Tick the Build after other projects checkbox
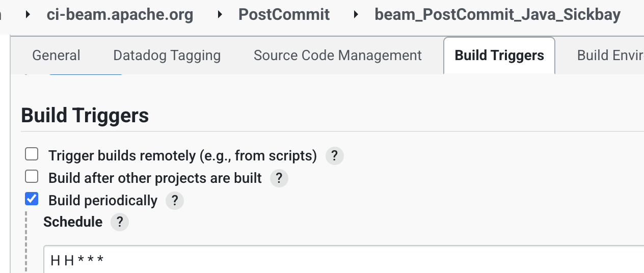This screenshot has height=273, width=644. tap(32, 177)
